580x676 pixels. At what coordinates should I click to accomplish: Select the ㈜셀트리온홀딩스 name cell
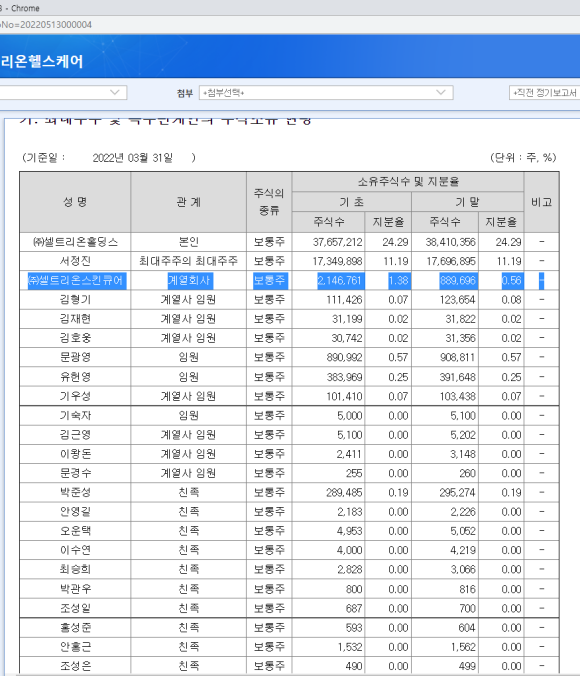(x=75, y=242)
